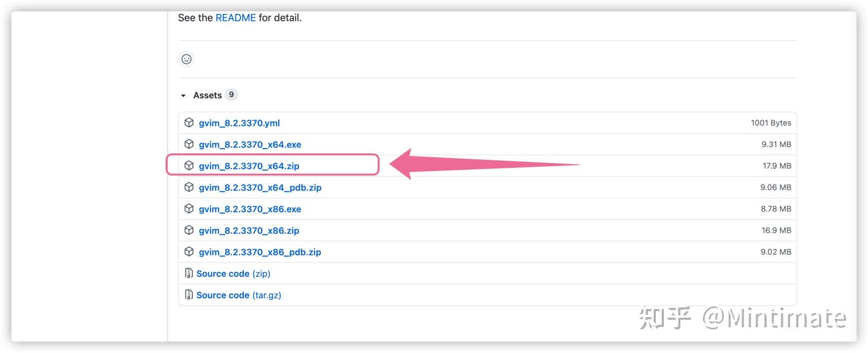Screen dimensions: 868x353
Task: Download gvim_8.2.3370_x64.exe installer
Action: 250,144
